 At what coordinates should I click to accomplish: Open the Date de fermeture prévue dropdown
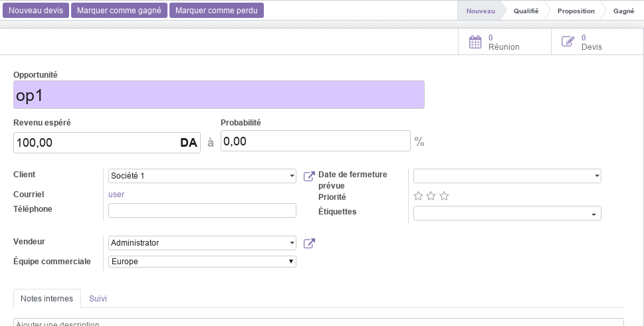tap(507, 176)
